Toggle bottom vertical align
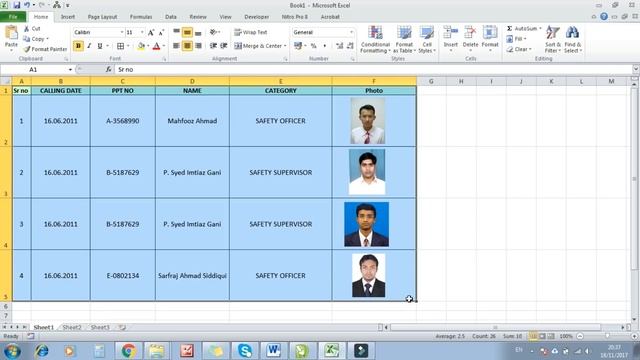This screenshot has height=360, width=640. click(198, 32)
